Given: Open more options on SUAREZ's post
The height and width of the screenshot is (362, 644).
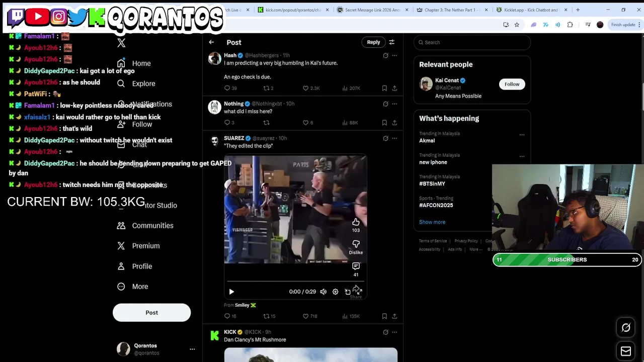Looking at the screenshot, I should (394, 138).
